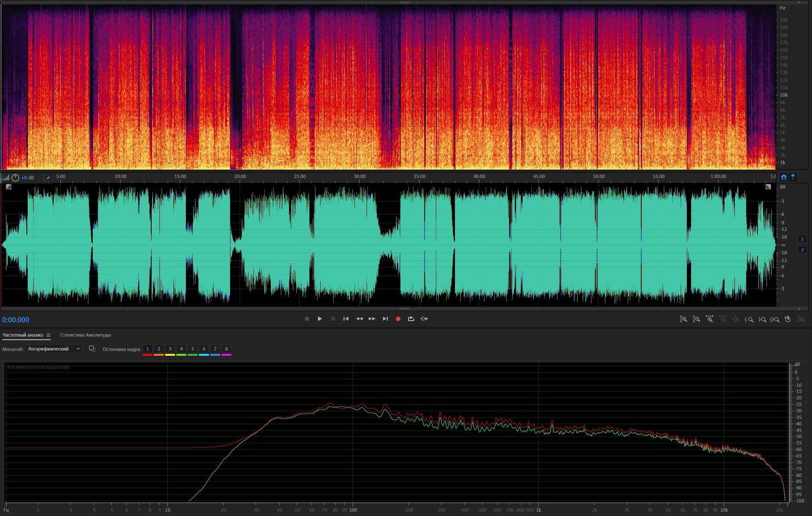This screenshot has width=812, height=516.
Task: Zoom in at the selection out-point
Action: pyautogui.click(x=762, y=319)
